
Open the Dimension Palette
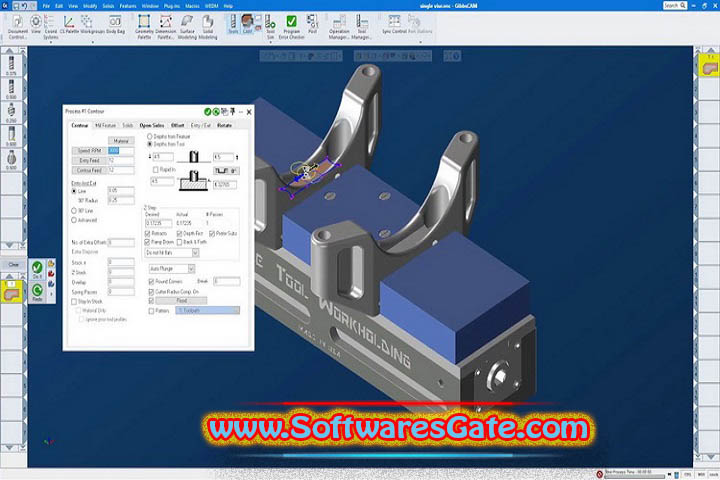(165, 27)
